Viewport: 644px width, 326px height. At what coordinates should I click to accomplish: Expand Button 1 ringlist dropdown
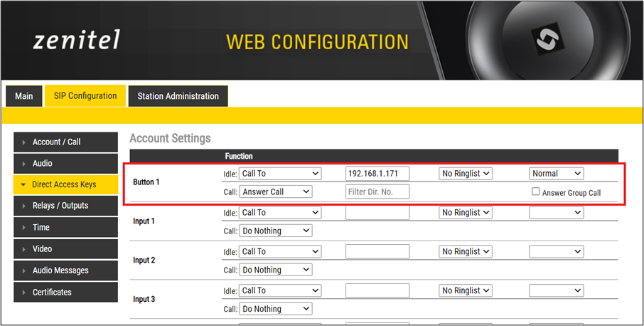(x=466, y=174)
